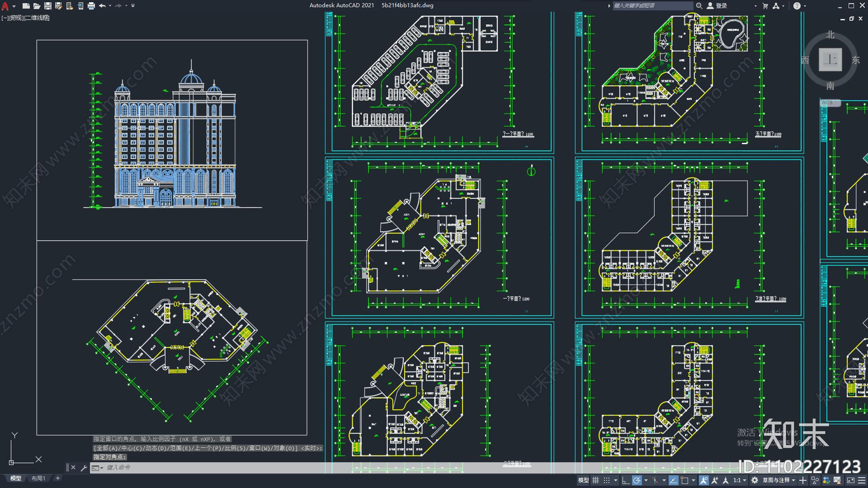The height and width of the screenshot is (488, 868).
Task: Rotate ViewCube to 北 view
Action: [831, 35]
